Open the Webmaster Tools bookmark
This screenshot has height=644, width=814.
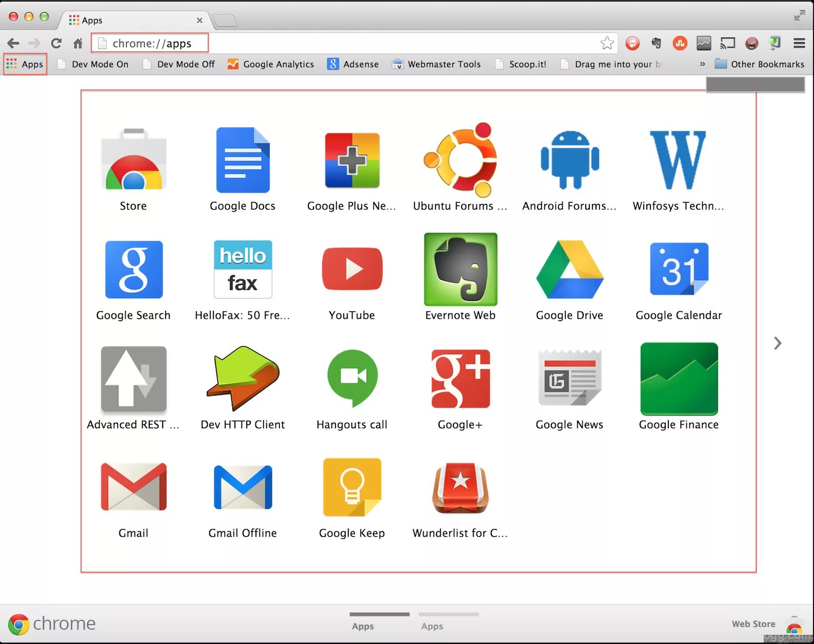click(436, 64)
